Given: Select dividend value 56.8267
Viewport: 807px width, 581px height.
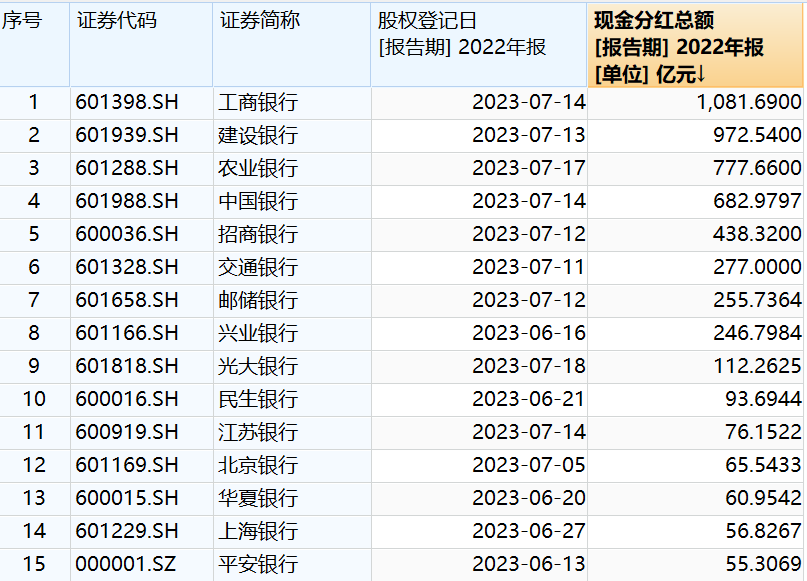Looking at the screenshot, I should pos(763,531).
